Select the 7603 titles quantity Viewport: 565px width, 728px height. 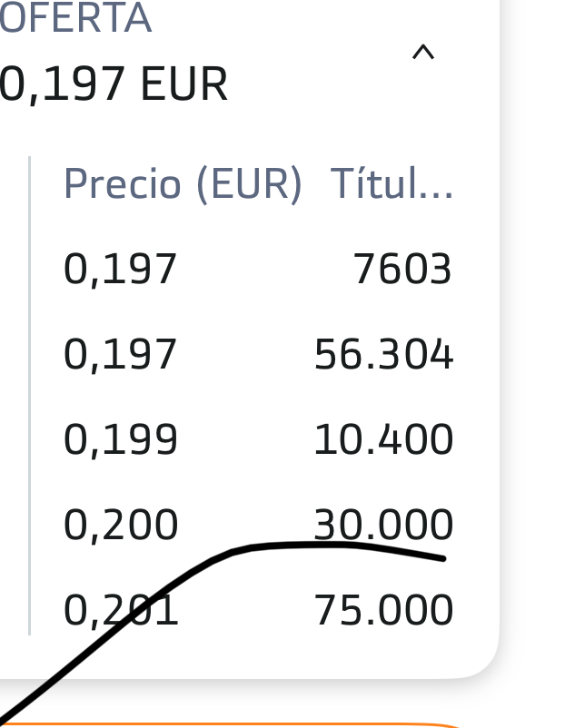click(x=402, y=269)
